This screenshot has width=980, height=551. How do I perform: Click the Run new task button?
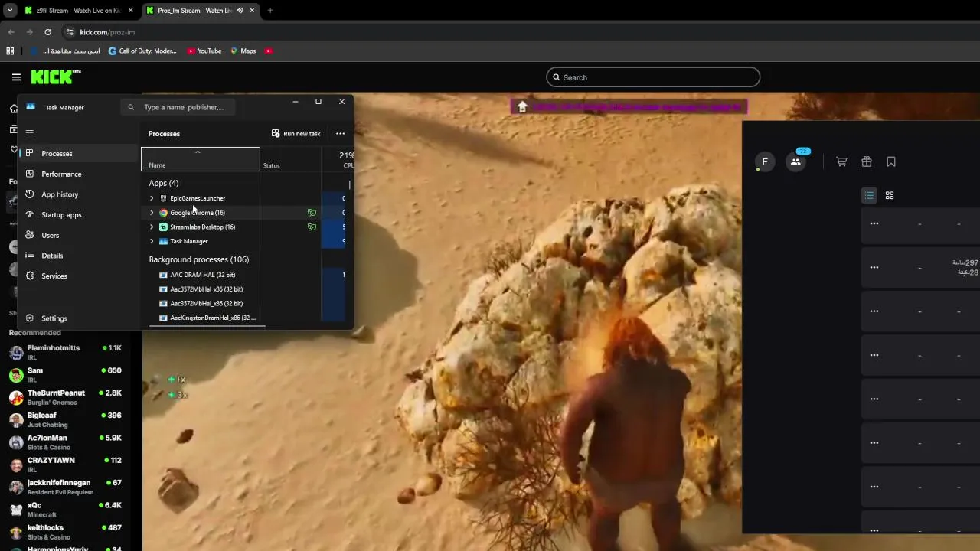(296, 133)
